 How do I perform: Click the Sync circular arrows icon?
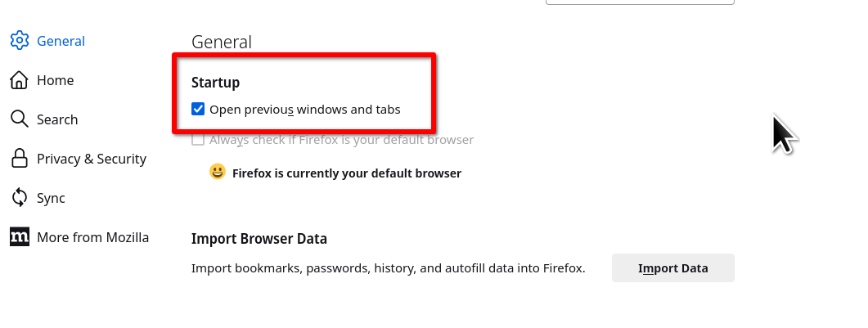pyautogui.click(x=20, y=198)
